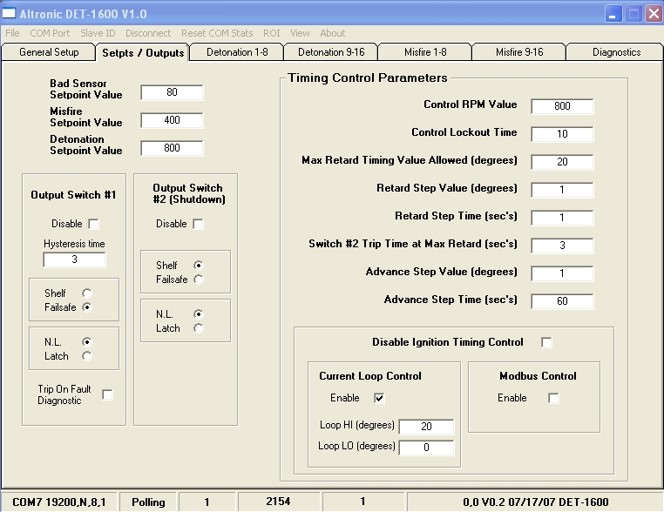Click the Control Lockout Time field
The width and height of the screenshot is (664, 512).
click(x=562, y=134)
